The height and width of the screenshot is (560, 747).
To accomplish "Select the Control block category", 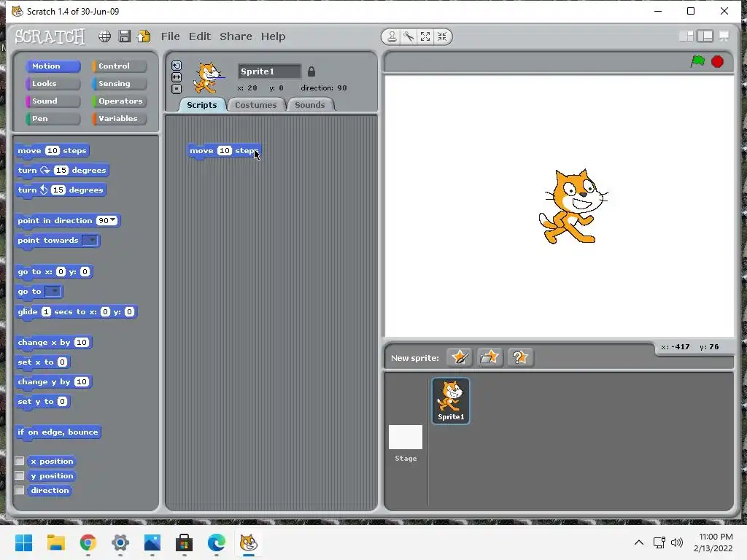I will click(x=119, y=66).
